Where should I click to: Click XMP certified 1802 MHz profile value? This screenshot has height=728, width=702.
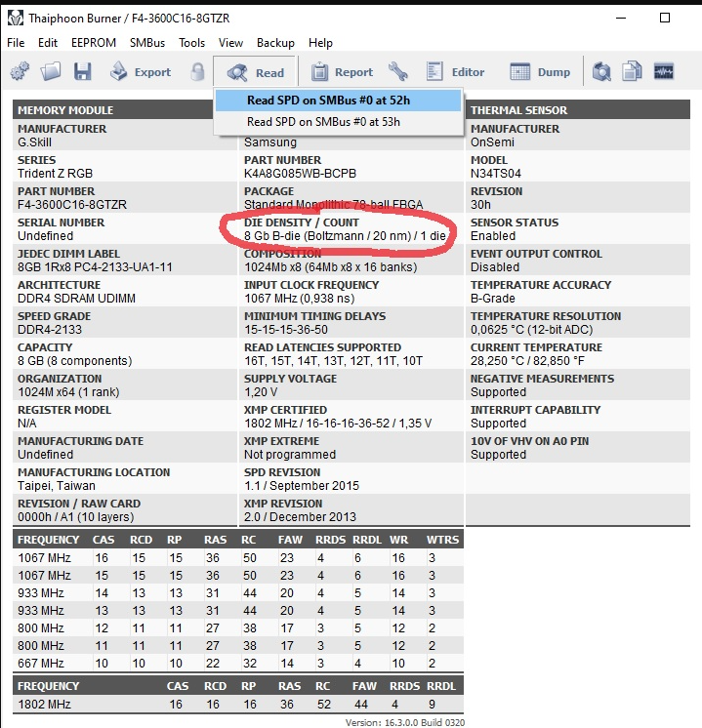pos(338,424)
